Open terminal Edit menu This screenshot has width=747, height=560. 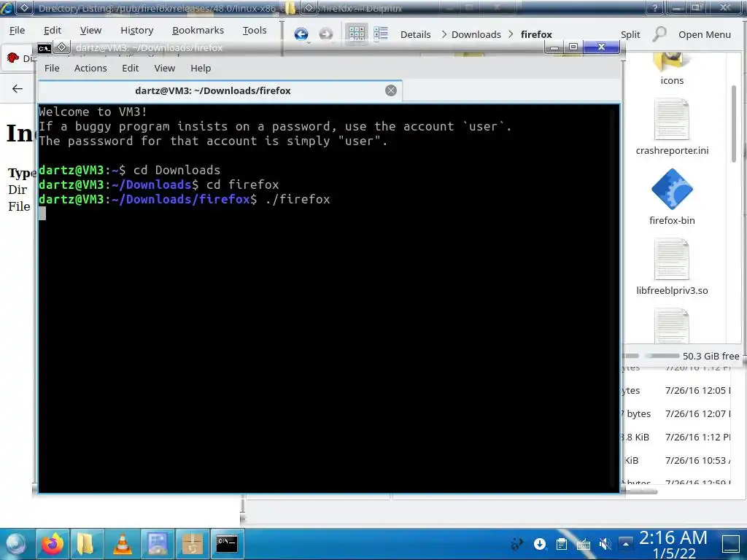point(130,68)
